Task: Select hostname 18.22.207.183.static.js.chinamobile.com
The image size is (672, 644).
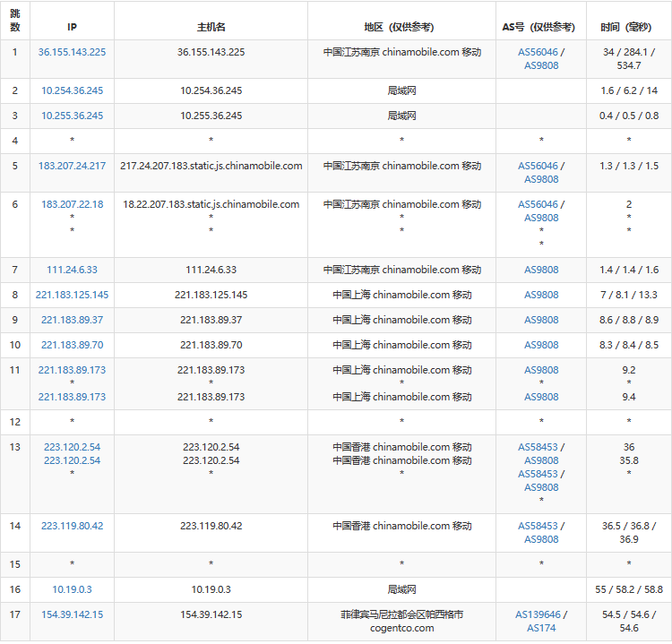Action: click(x=211, y=204)
